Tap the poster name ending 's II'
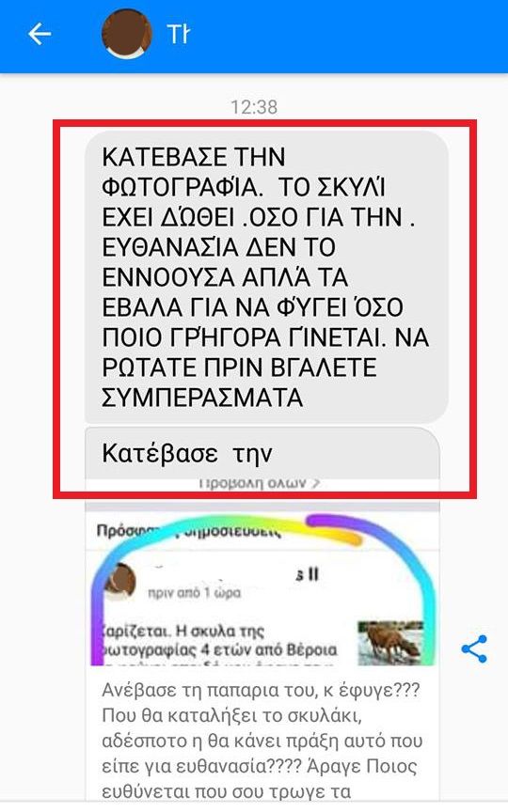508x812 pixels. [x=307, y=574]
